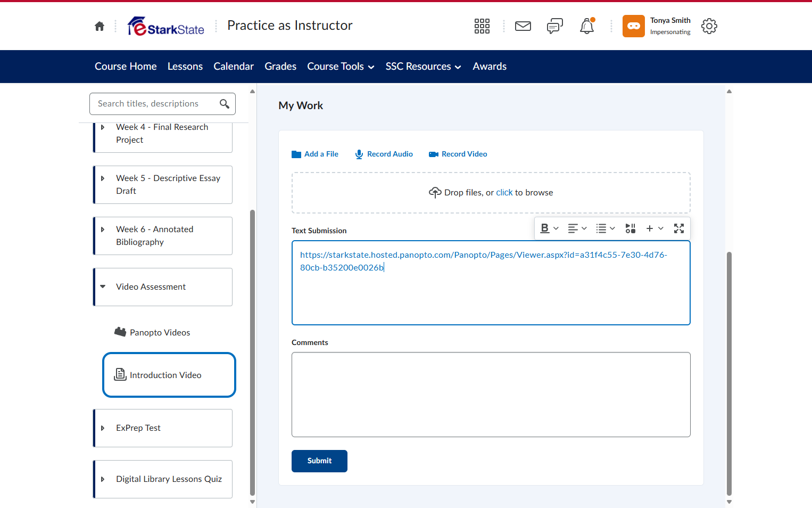Open the SSC Resources dropdown menu

[424, 67]
